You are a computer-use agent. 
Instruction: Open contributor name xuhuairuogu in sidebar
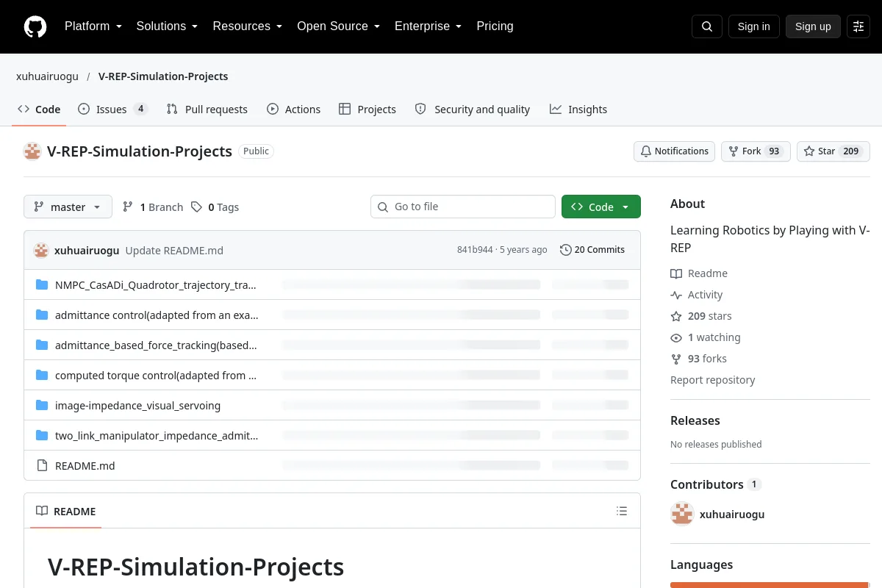click(732, 514)
